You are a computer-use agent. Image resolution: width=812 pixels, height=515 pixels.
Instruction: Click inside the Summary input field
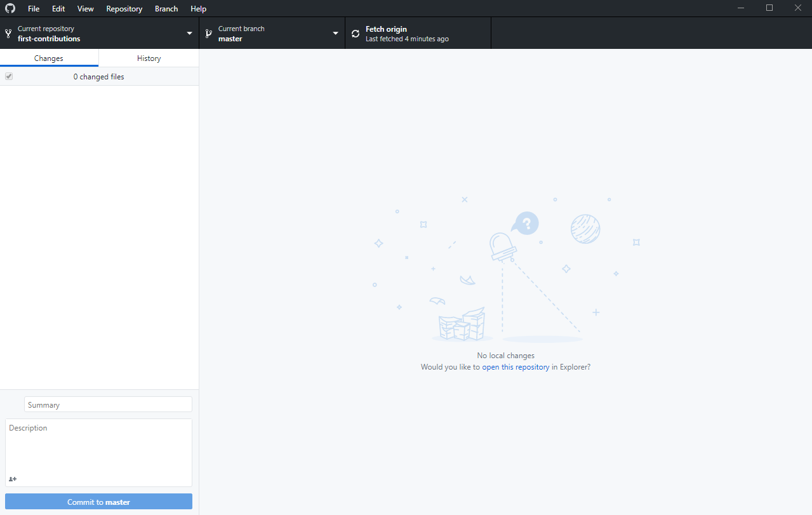tap(107, 404)
